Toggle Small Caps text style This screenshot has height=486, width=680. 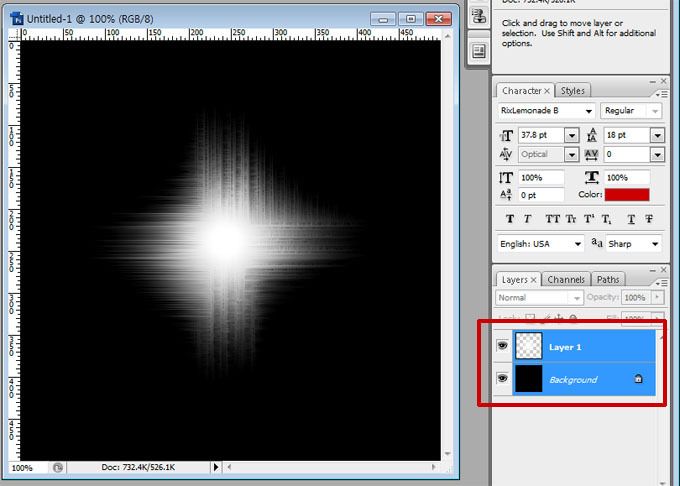pyautogui.click(x=571, y=219)
